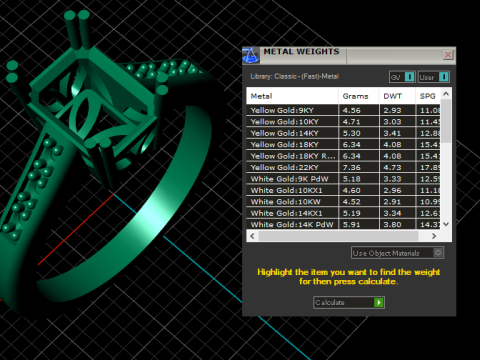Click grams value 5.19

click(x=351, y=213)
